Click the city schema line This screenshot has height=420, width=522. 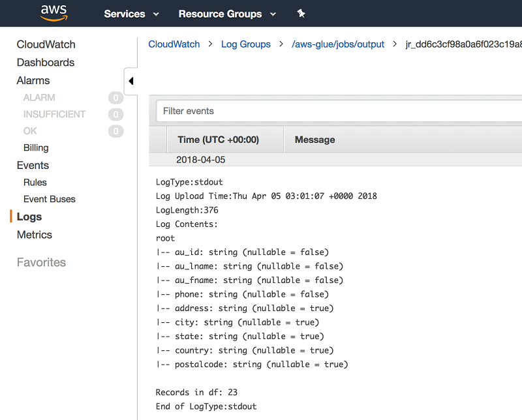coord(237,322)
